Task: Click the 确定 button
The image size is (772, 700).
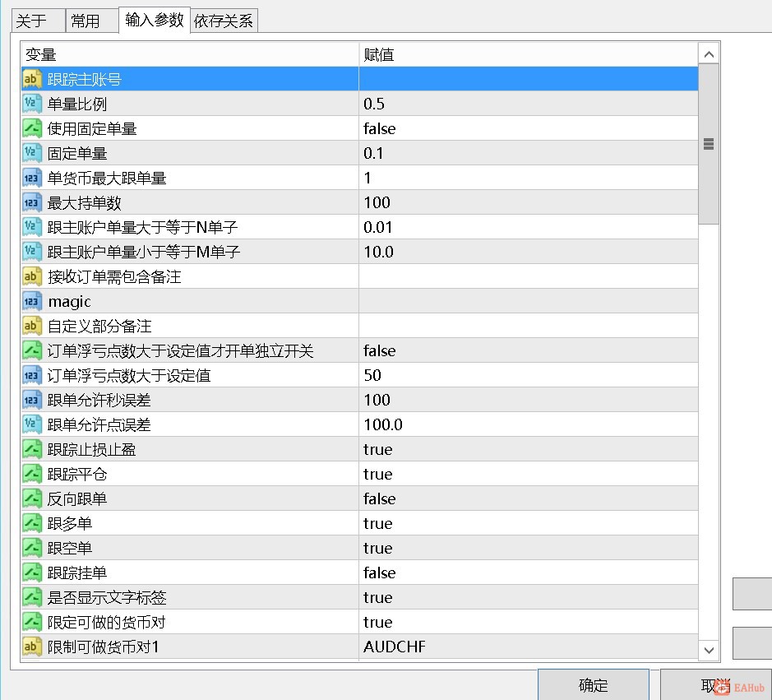Action: [x=594, y=684]
